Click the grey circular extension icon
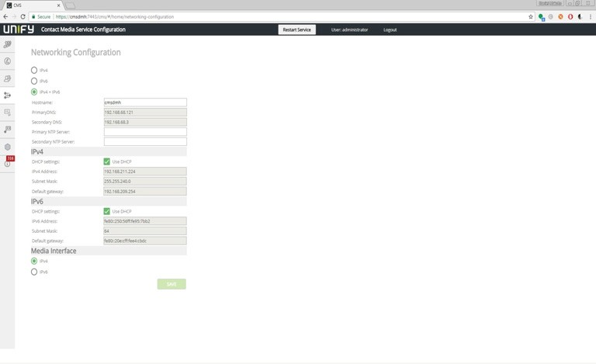Image resolution: width=596 pixels, height=364 pixels. tap(551, 17)
